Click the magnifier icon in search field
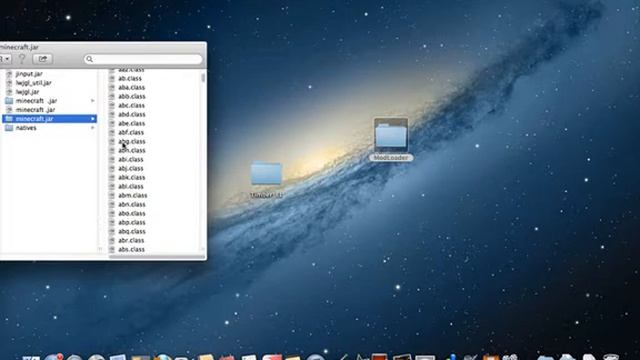The height and width of the screenshot is (360, 640). pyautogui.click(x=89, y=59)
